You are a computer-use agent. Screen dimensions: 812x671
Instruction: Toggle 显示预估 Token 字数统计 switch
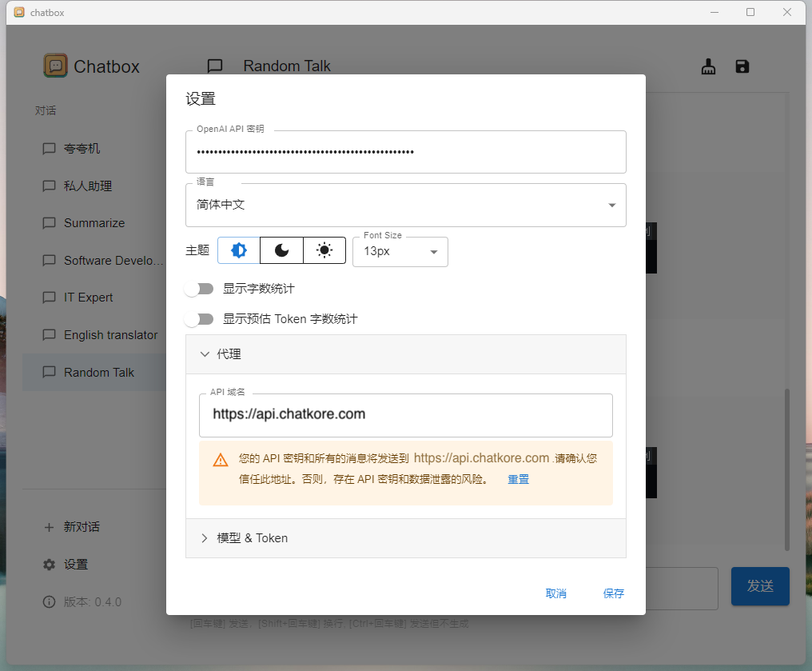pos(198,319)
